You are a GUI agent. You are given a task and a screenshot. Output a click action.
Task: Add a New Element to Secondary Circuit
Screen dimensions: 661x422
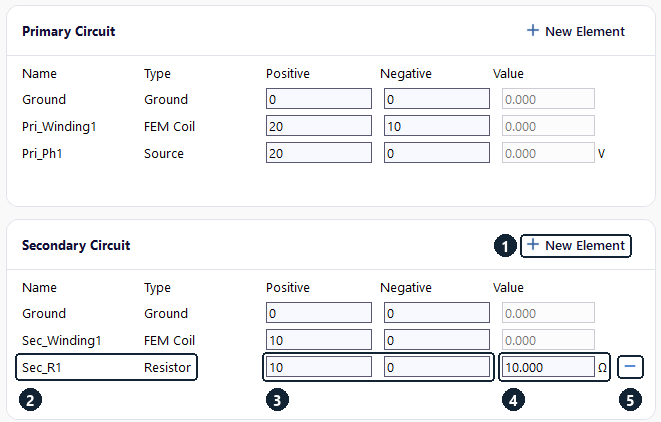point(576,245)
